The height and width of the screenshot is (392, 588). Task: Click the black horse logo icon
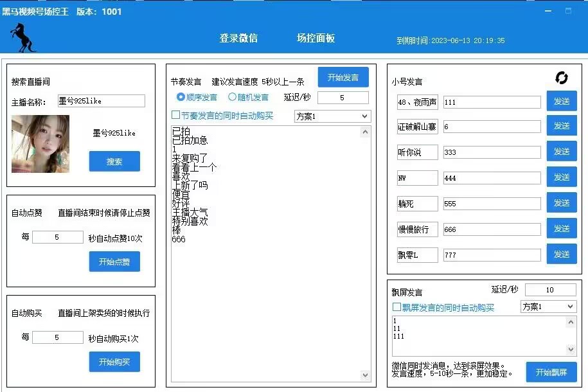(22, 38)
